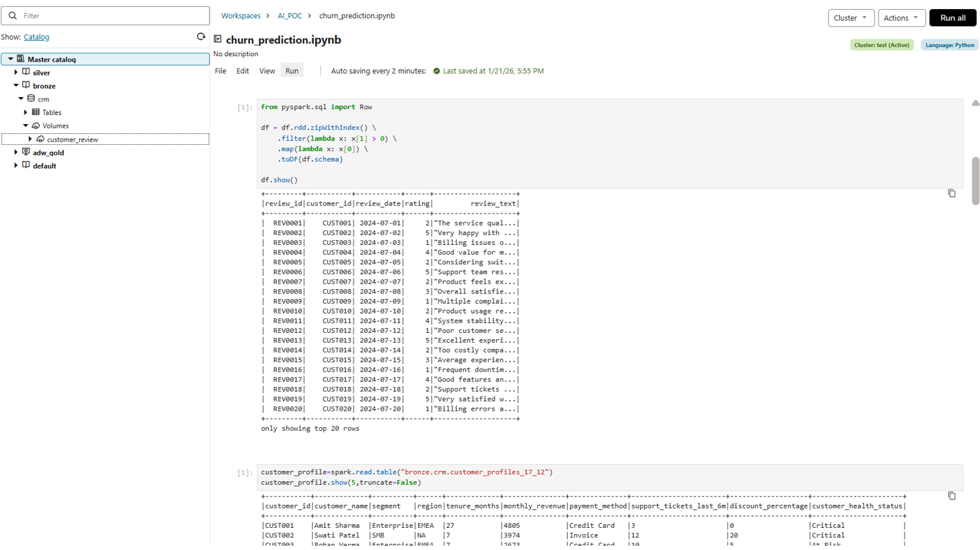The width and height of the screenshot is (980, 550).
Task: Open the Cluster dropdown
Action: pos(850,18)
